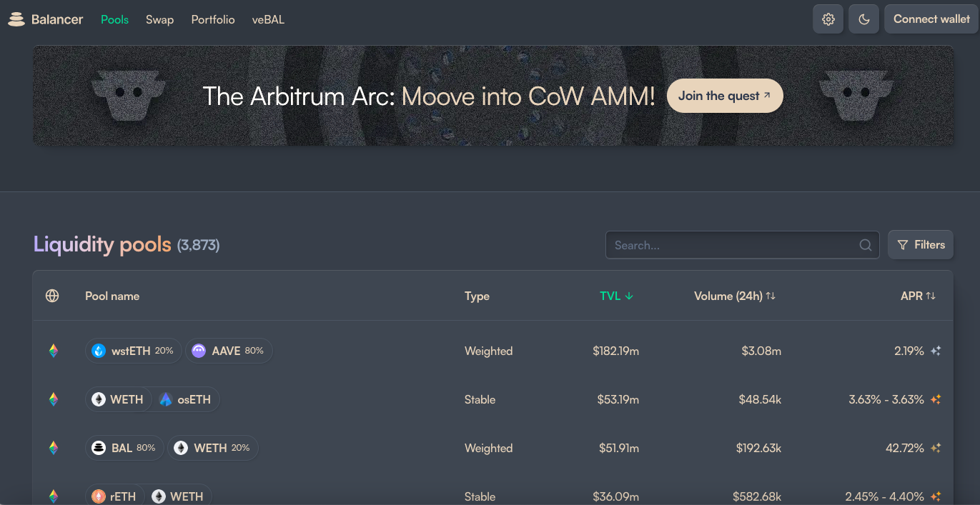Image resolution: width=980 pixels, height=505 pixels.
Task: Click the search magnifier icon
Action: 865,245
